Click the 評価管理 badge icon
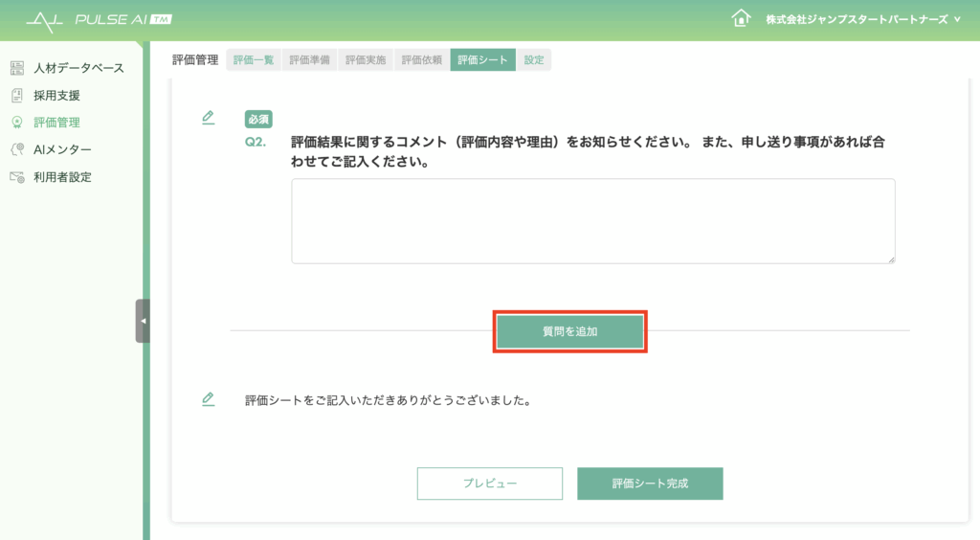Image resolution: width=980 pixels, height=540 pixels. coord(17,123)
